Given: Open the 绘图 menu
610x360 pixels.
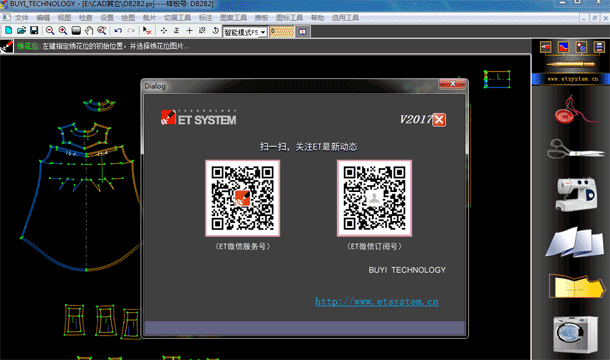Looking at the screenshot, I should click(128, 18).
